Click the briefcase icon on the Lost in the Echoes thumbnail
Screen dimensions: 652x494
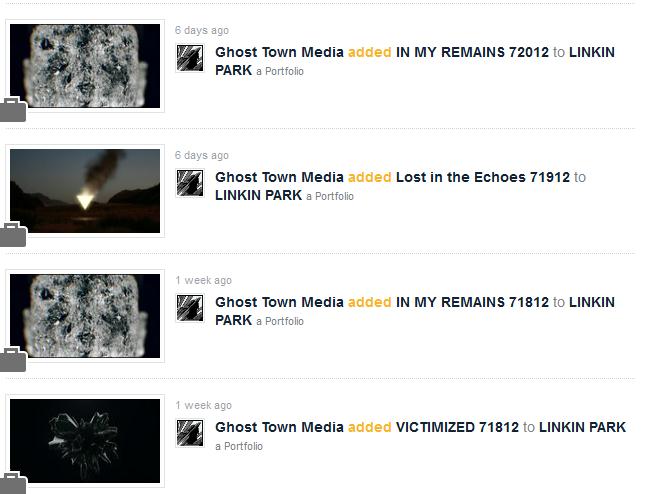(13, 234)
